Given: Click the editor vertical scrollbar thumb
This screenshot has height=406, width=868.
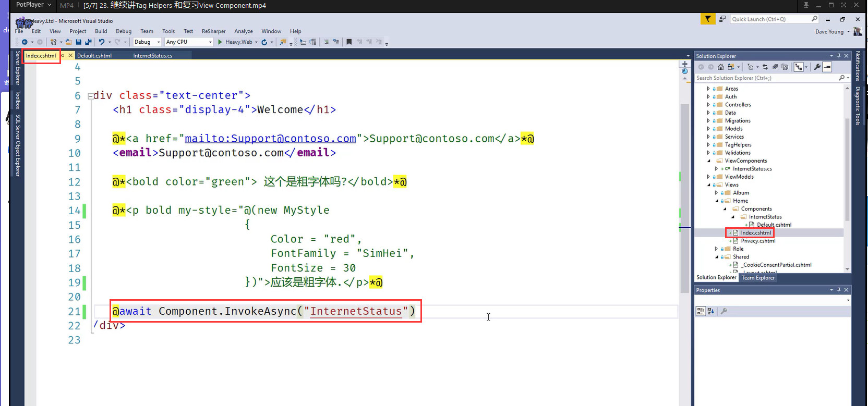Looking at the screenshot, I should [684, 198].
